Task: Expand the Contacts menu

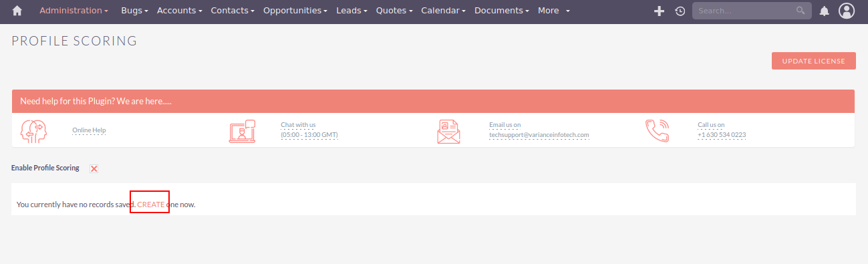Action: [233, 11]
